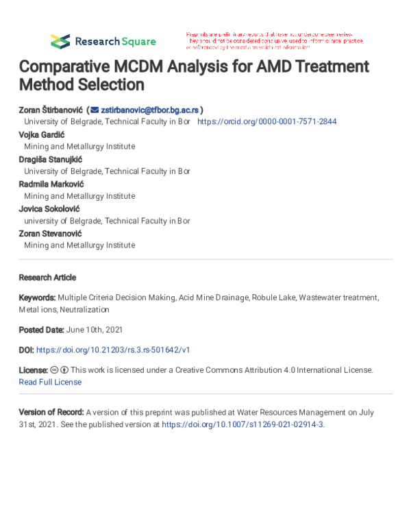411x532 pixels.
Task: Click the Research Square wordmark text
Action: coord(115,41)
